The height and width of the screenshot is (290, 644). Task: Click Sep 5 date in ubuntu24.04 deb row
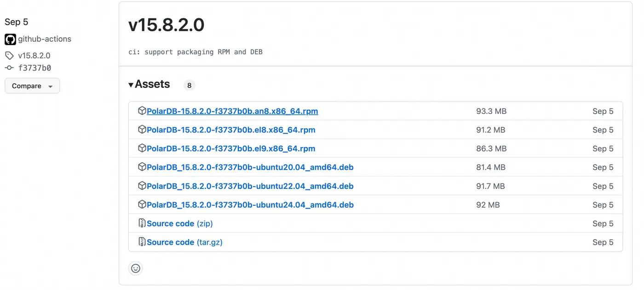(x=603, y=205)
